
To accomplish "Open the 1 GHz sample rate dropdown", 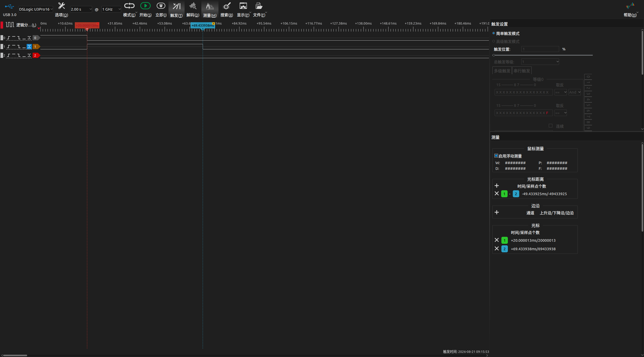I will (x=111, y=9).
